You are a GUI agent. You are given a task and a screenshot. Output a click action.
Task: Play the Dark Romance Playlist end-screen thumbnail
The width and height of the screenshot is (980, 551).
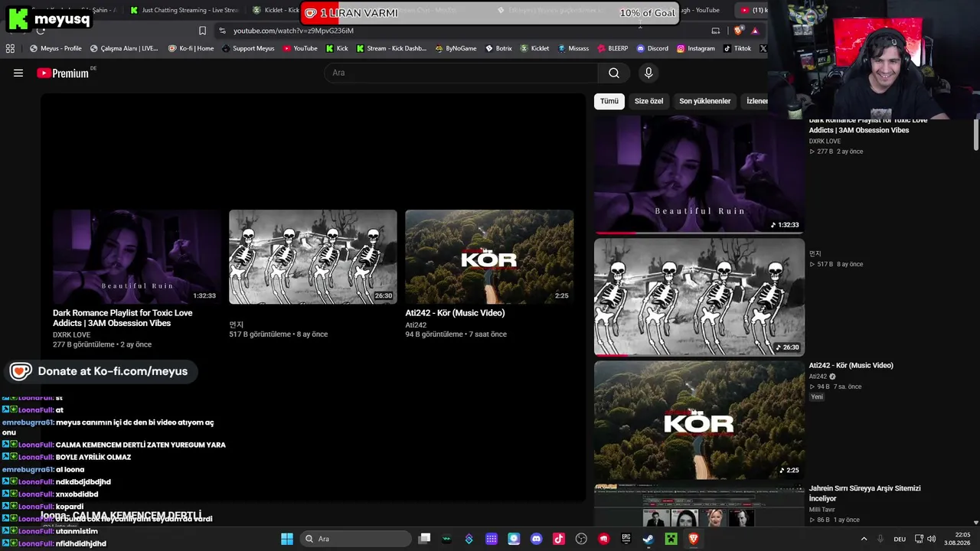click(137, 257)
